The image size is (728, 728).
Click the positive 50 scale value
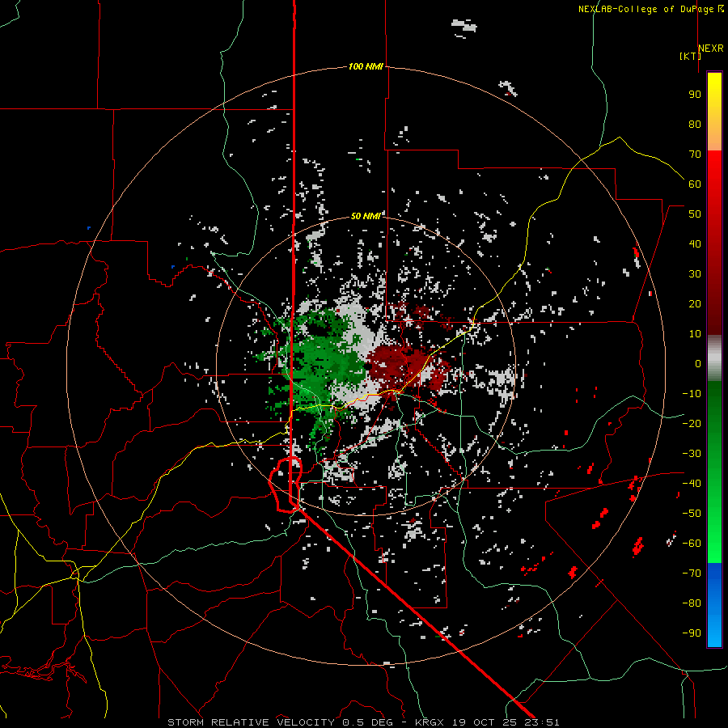point(695,214)
